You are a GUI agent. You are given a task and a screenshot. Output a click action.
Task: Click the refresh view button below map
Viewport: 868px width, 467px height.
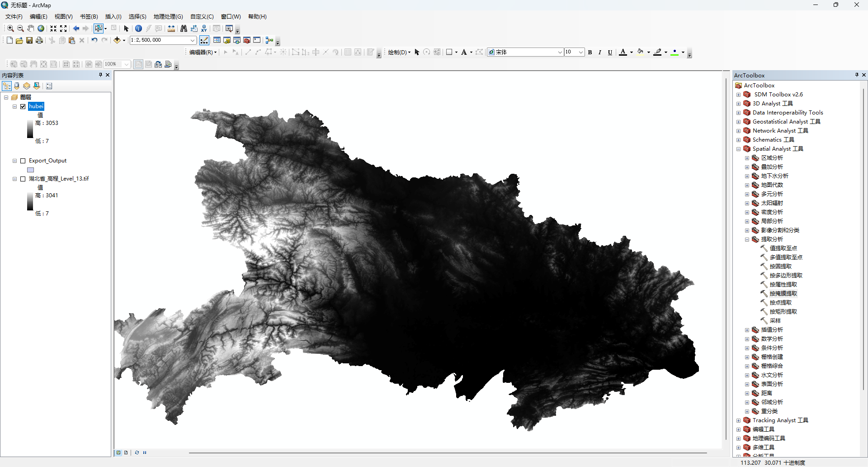pos(137,453)
